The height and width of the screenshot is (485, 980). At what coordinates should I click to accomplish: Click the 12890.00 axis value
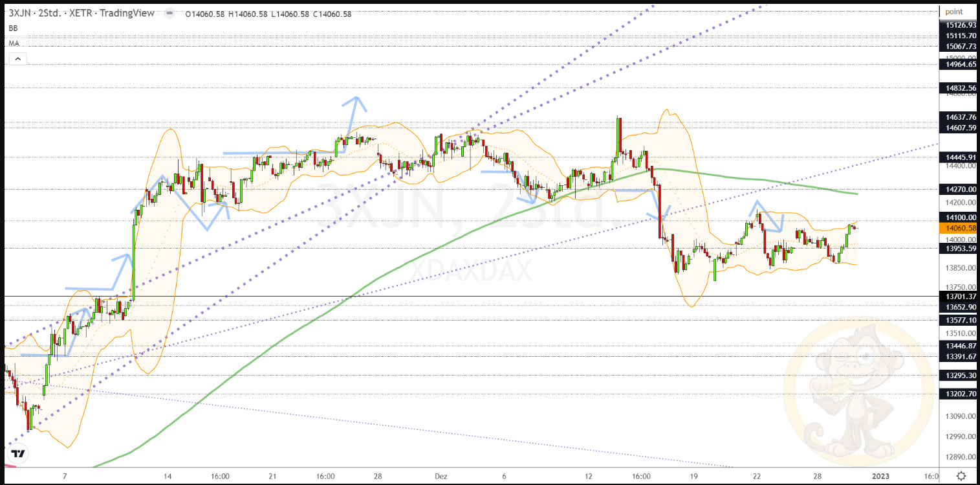click(960, 457)
